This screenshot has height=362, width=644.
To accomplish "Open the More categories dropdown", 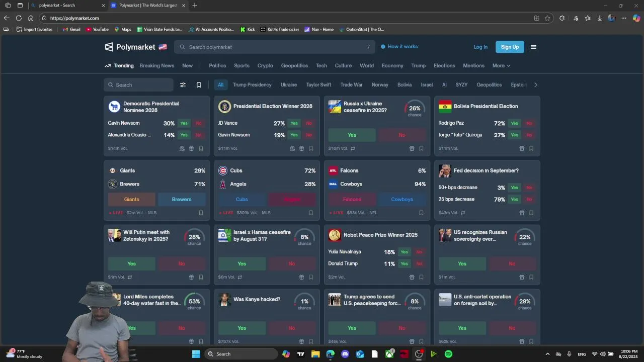I will point(501,66).
